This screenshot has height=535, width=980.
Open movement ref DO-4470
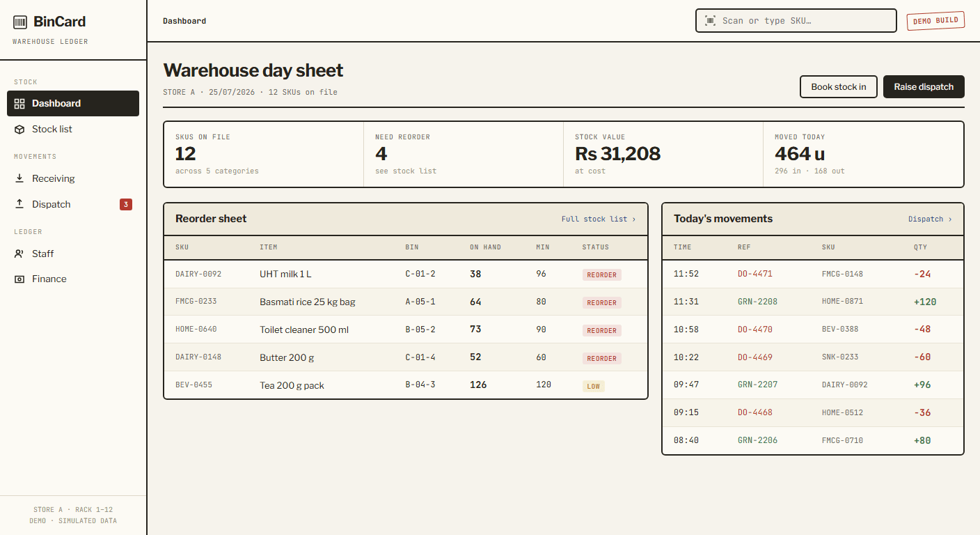(755, 329)
